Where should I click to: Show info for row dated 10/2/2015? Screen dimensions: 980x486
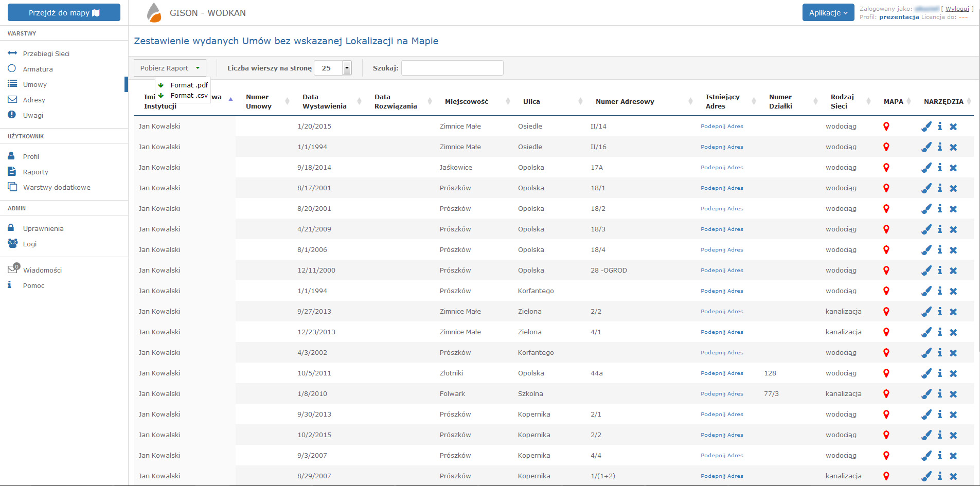pos(940,435)
